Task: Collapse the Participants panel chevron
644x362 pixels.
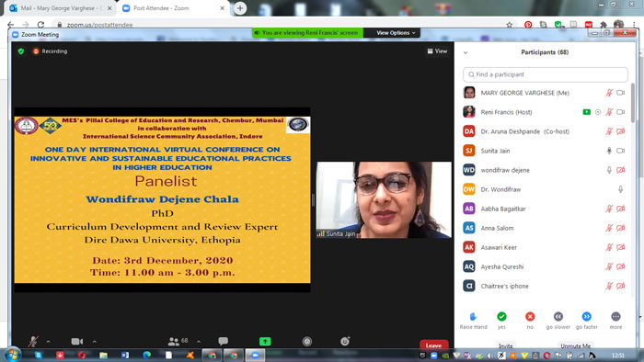Action: [466, 52]
